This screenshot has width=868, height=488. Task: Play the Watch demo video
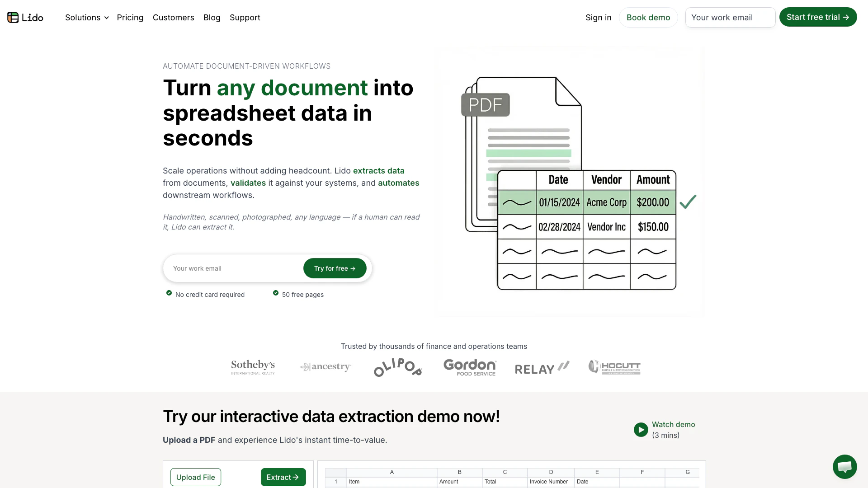coord(641,430)
